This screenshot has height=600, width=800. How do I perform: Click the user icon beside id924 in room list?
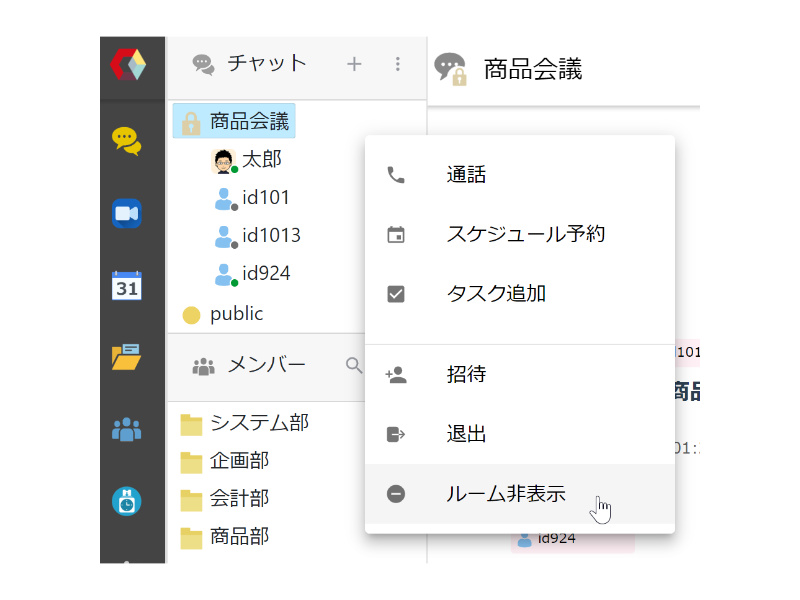(224, 274)
